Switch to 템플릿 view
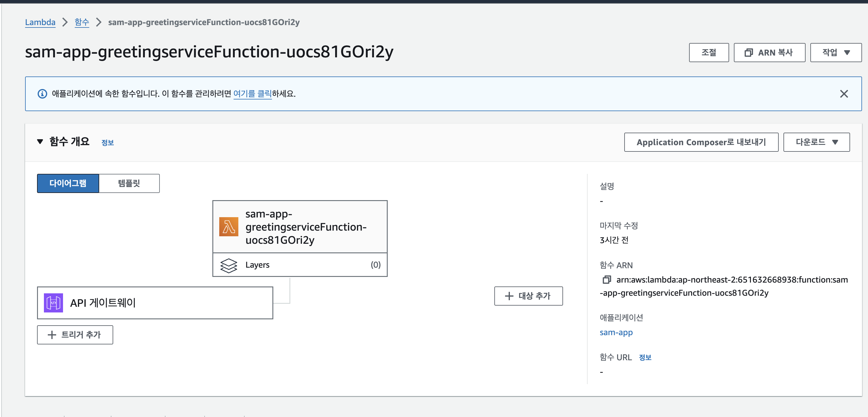Screen dimensions: 868x417 [x=129, y=183]
